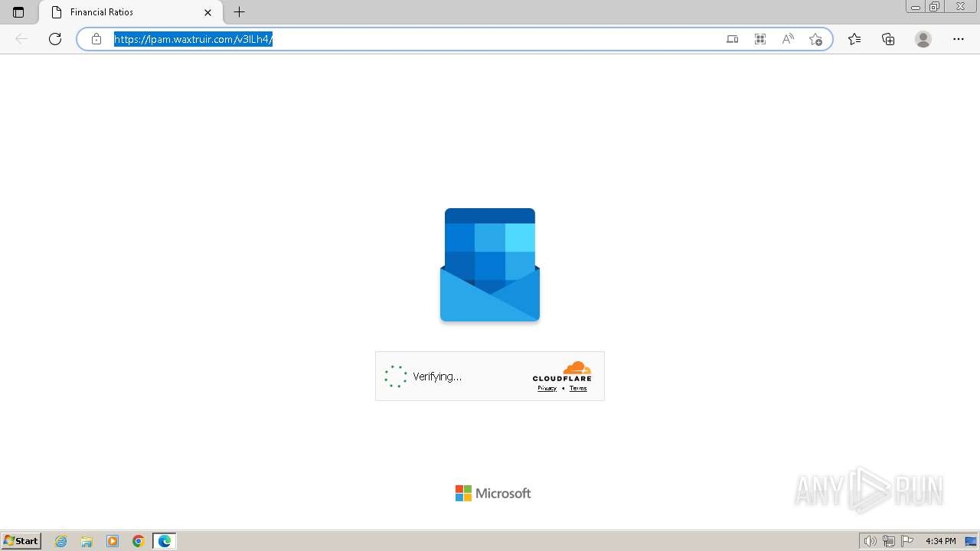Close the Financial Ratios tab
980x551 pixels.
pyautogui.click(x=207, y=12)
